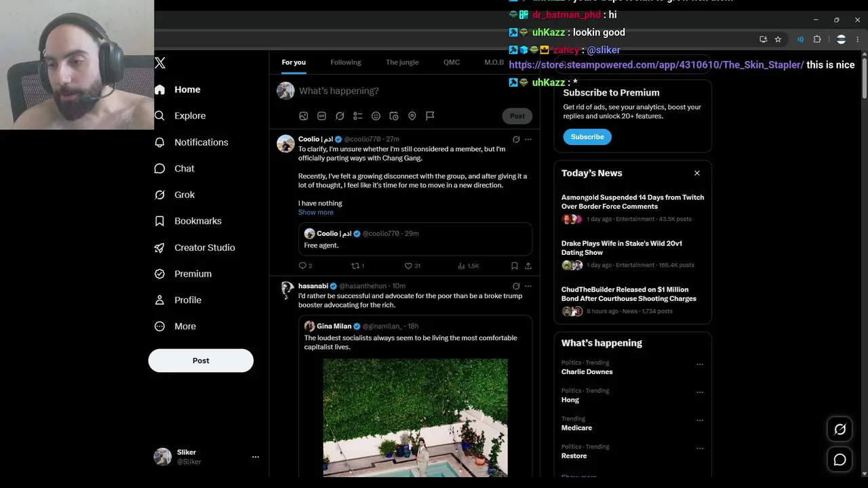868x488 pixels.
Task: Like Coolio's Chang Gang post
Action: 408,266
